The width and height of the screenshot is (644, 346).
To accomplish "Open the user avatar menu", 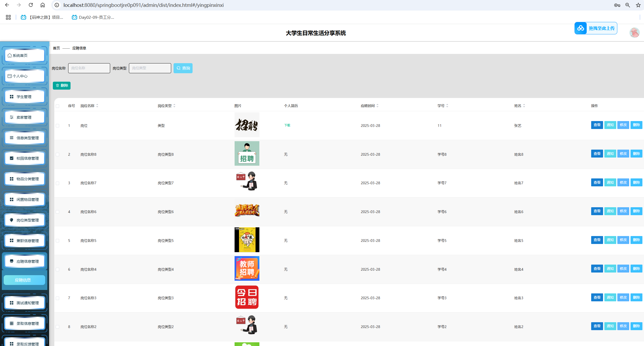I will point(634,33).
